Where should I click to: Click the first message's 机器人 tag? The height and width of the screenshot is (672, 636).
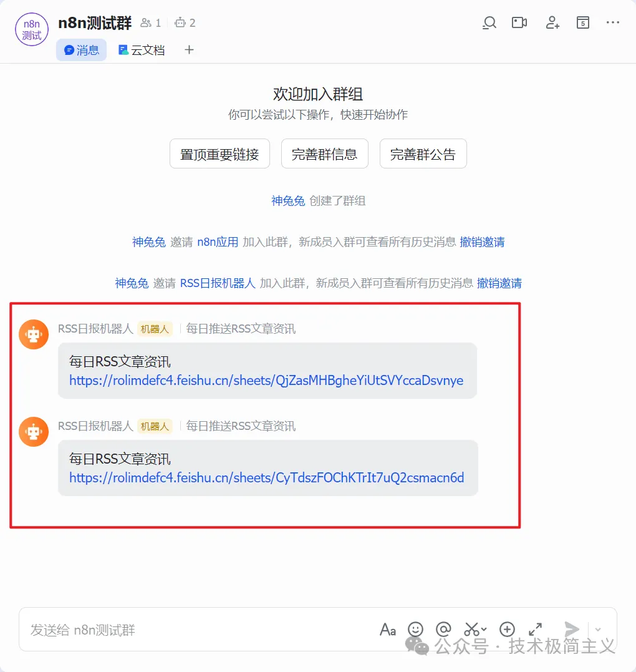pos(155,329)
